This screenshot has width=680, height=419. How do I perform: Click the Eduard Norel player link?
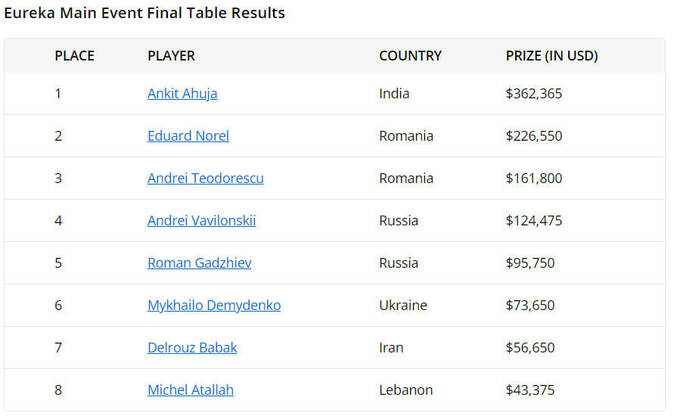188,136
